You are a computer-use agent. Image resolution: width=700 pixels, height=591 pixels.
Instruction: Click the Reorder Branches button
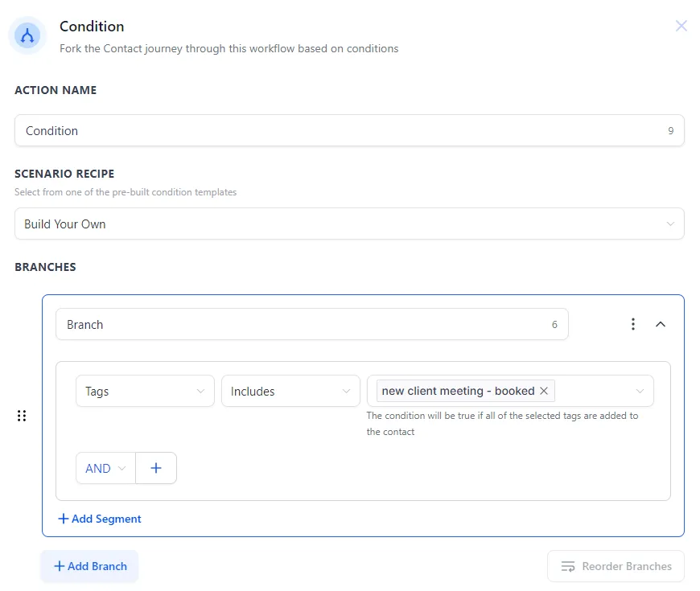click(616, 566)
